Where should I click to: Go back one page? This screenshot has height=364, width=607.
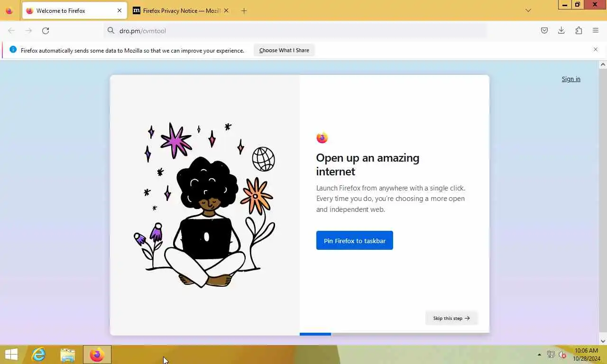pyautogui.click(x=11, y=30)
